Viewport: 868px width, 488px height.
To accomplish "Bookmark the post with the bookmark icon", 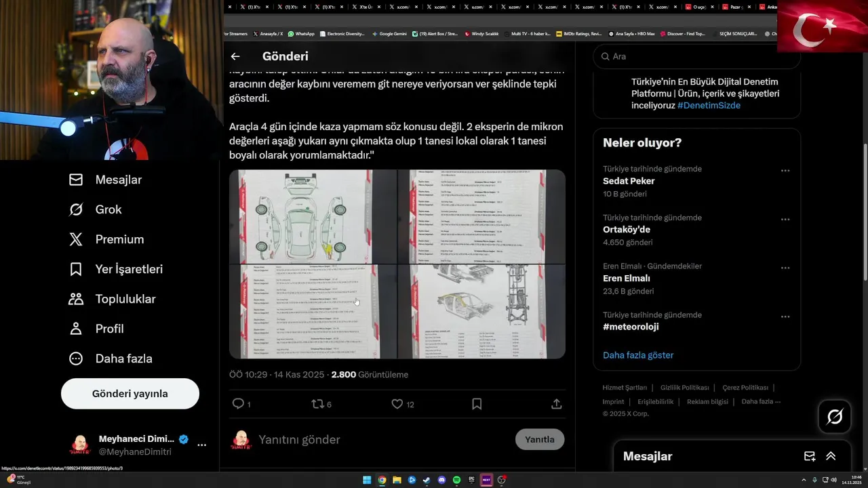I will point(477,404).
